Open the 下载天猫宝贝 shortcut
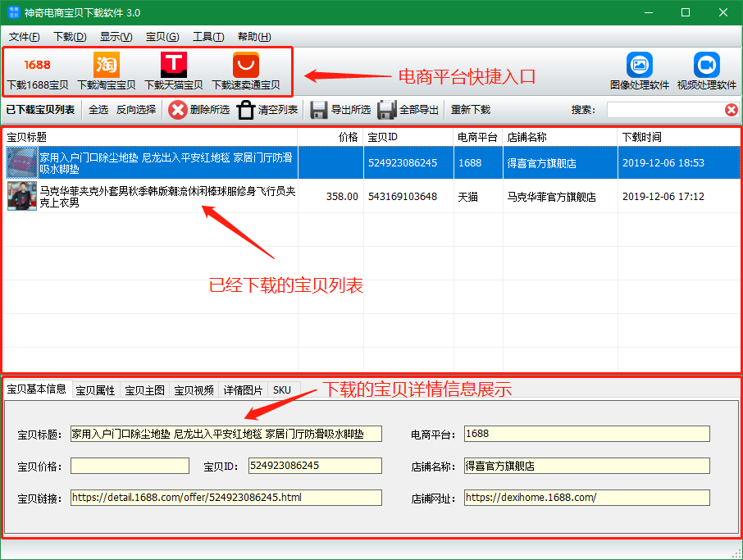Viewport: 743px width, 560px height. point(173,71)
